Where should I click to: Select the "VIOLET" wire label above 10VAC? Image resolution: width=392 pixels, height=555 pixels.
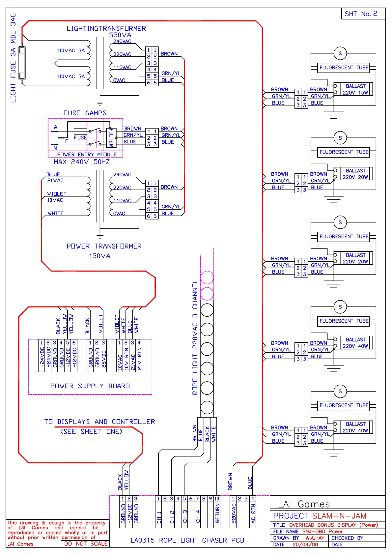coord(57,194)
